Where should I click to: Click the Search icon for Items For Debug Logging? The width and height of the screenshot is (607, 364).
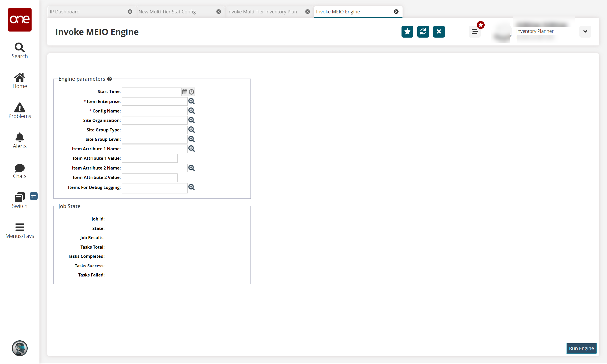click(x=191, y=187)
